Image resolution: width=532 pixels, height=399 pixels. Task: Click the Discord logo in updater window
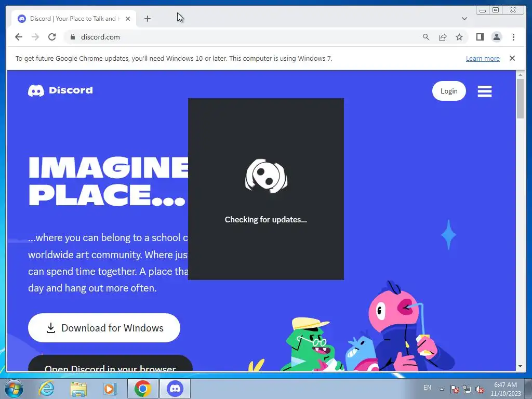(x=266, y=176)
